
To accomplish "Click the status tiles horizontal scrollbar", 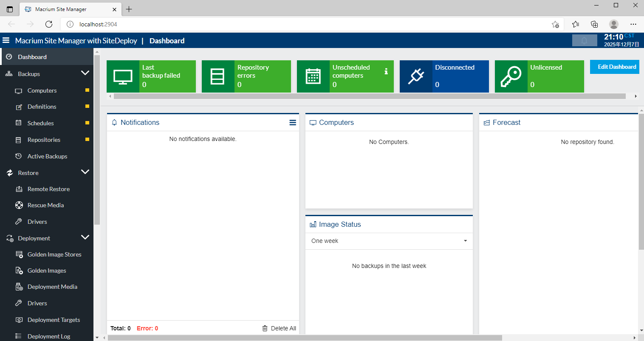I will coord(370,96).
